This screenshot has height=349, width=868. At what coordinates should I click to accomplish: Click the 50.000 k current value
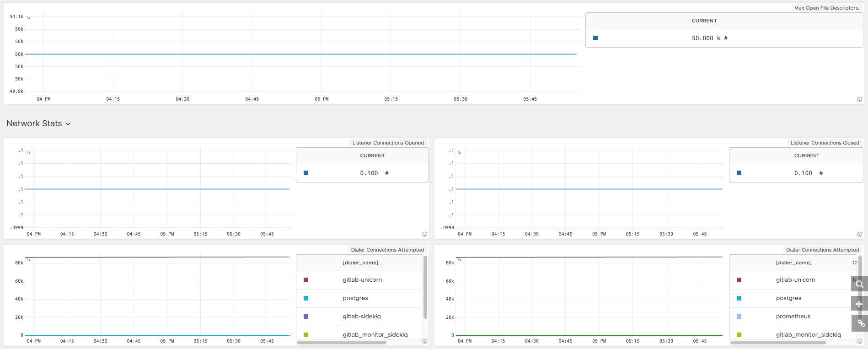pyautogui.click(x=709, y=38)
